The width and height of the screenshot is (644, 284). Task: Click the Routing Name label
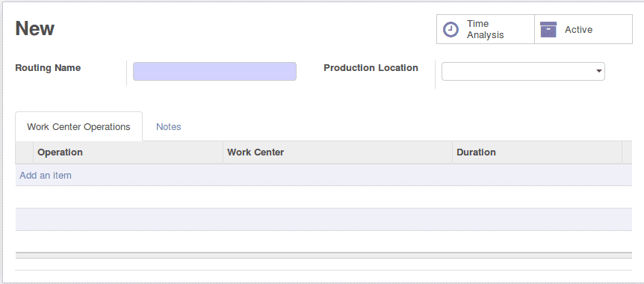tap(48, 68)
